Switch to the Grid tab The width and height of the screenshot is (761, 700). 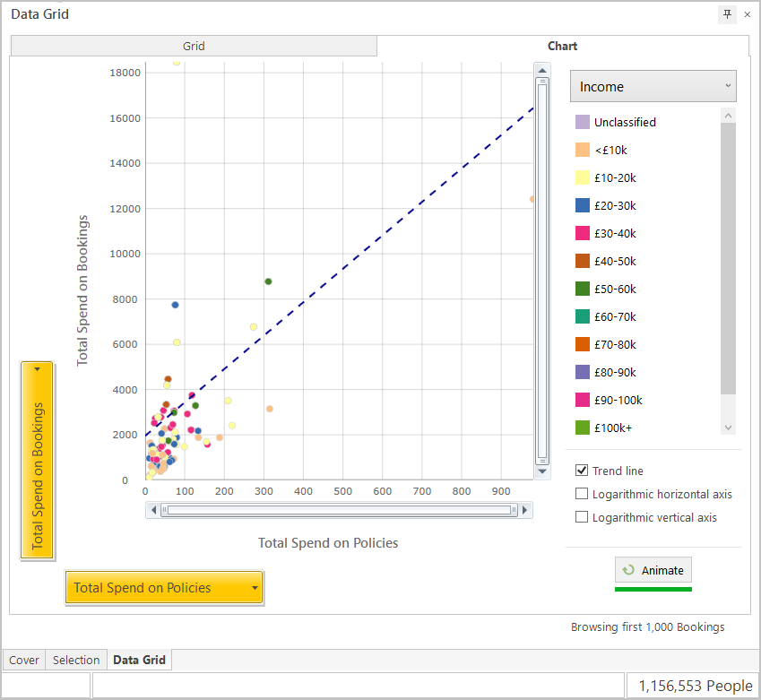pyautogui.click(x=193, y=46)
